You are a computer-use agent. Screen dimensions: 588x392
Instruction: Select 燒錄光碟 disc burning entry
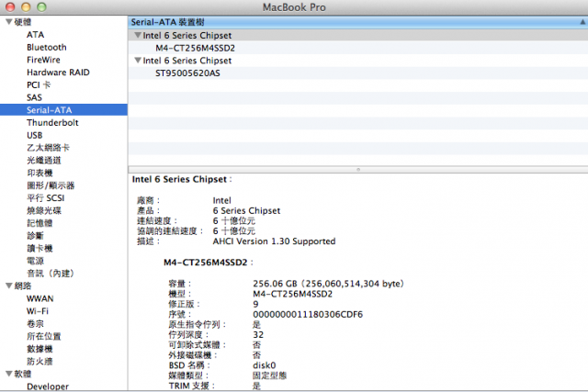[x=44, y=210]
